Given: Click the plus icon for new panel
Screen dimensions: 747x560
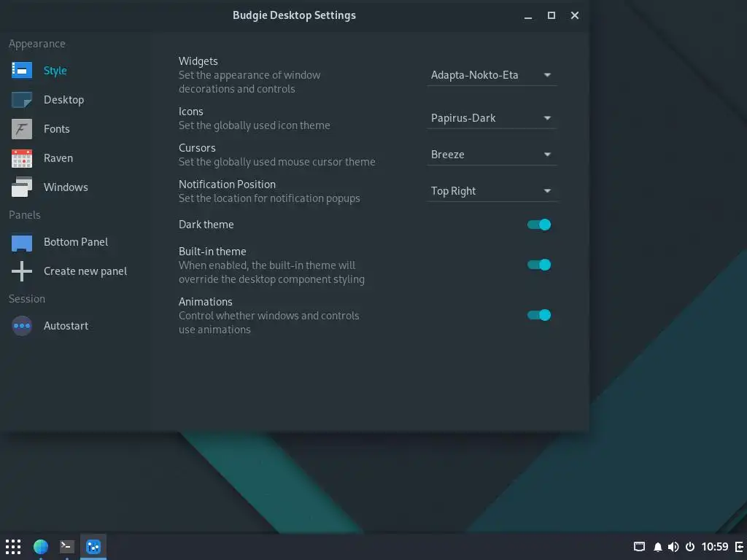Looking at the screenshot, I should pyautogui.click(x=22, y=271).
